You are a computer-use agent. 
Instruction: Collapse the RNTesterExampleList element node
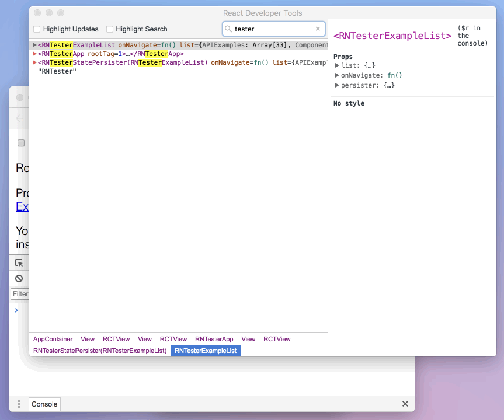click(x=34, y=44)
